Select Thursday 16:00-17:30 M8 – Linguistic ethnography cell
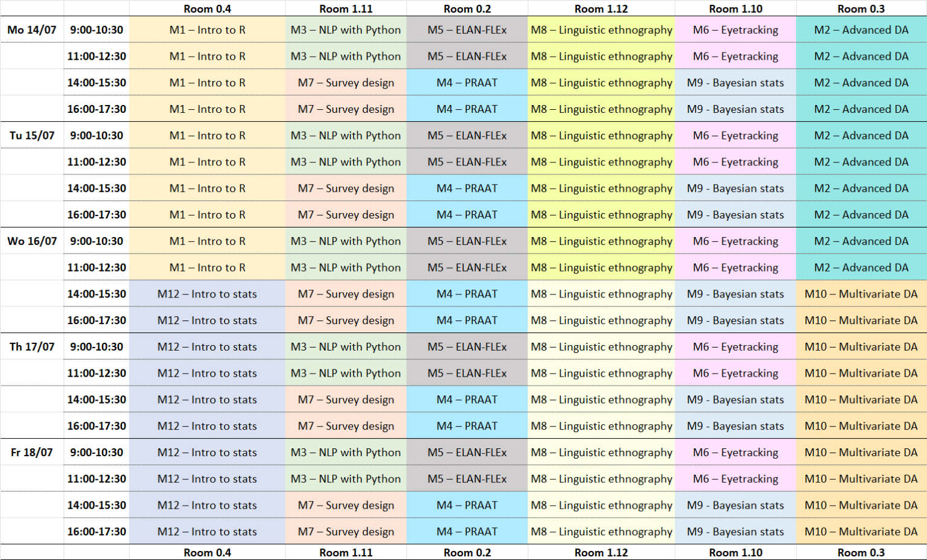Screen dimensions: 927x560 [x=601, y=426]
